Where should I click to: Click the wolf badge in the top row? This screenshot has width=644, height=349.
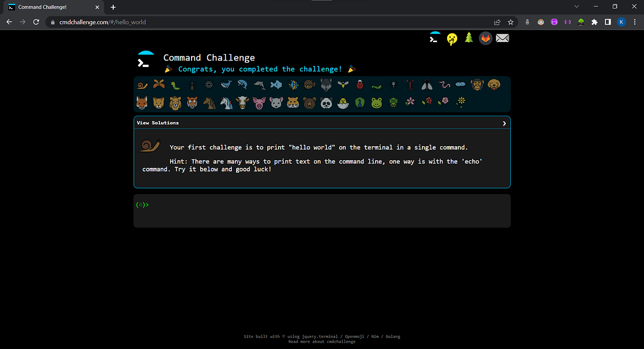point(326,84)
